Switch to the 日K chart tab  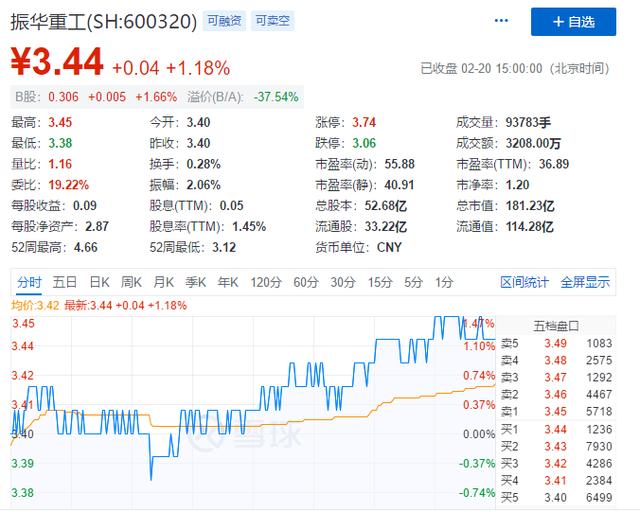point(99,282)
